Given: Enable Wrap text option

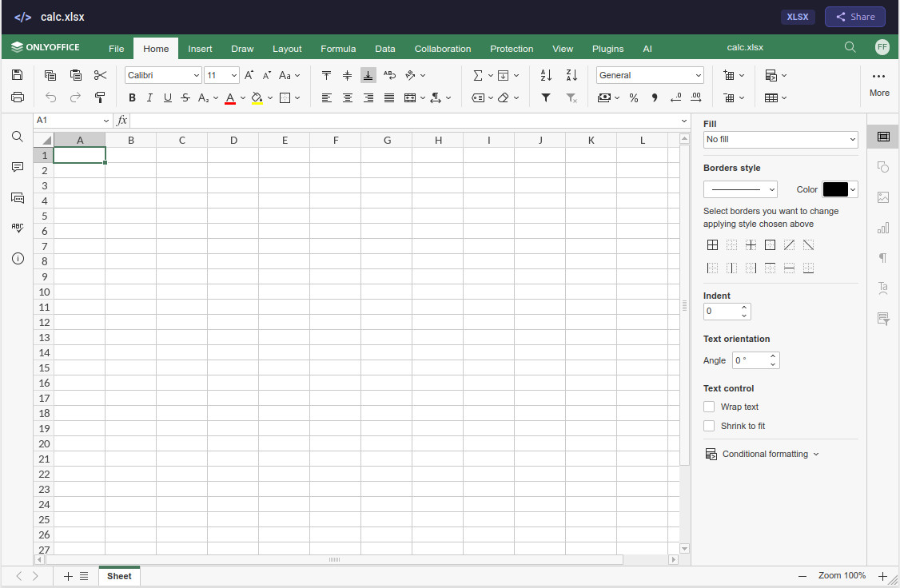Looking at the screenshot, I should (709, 407).
